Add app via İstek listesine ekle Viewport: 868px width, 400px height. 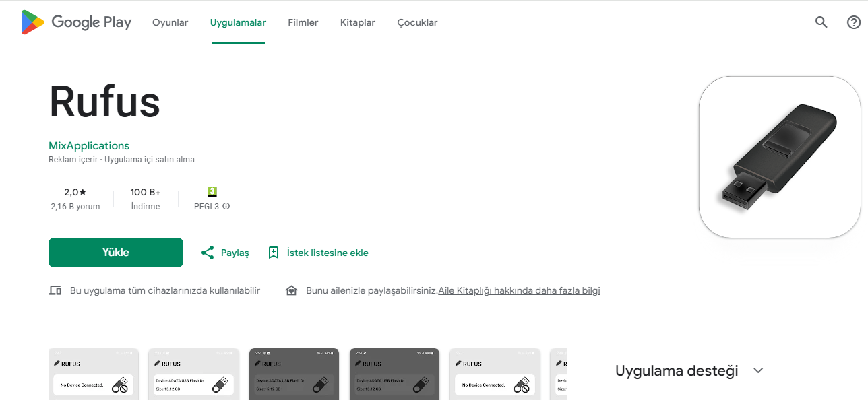318,253
